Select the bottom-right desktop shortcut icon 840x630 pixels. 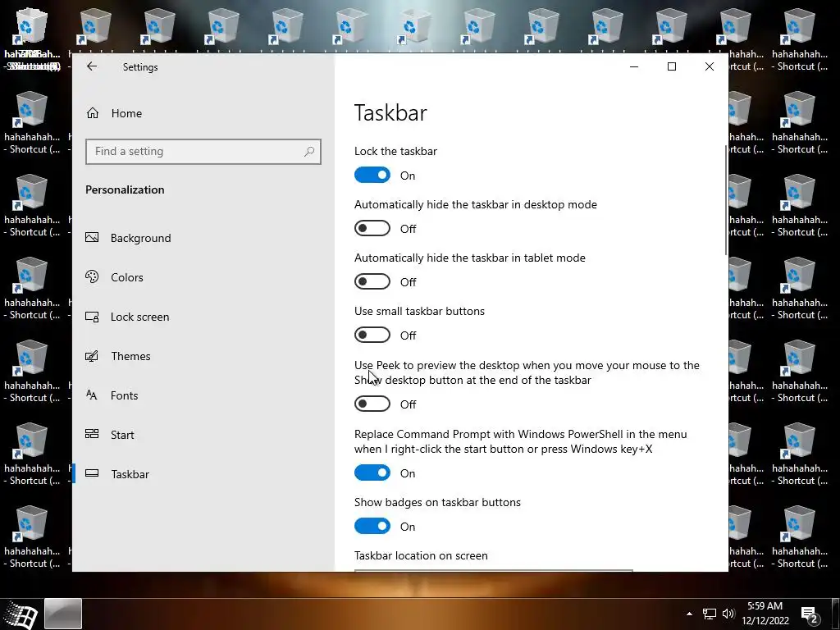click(x=799, y=537)
